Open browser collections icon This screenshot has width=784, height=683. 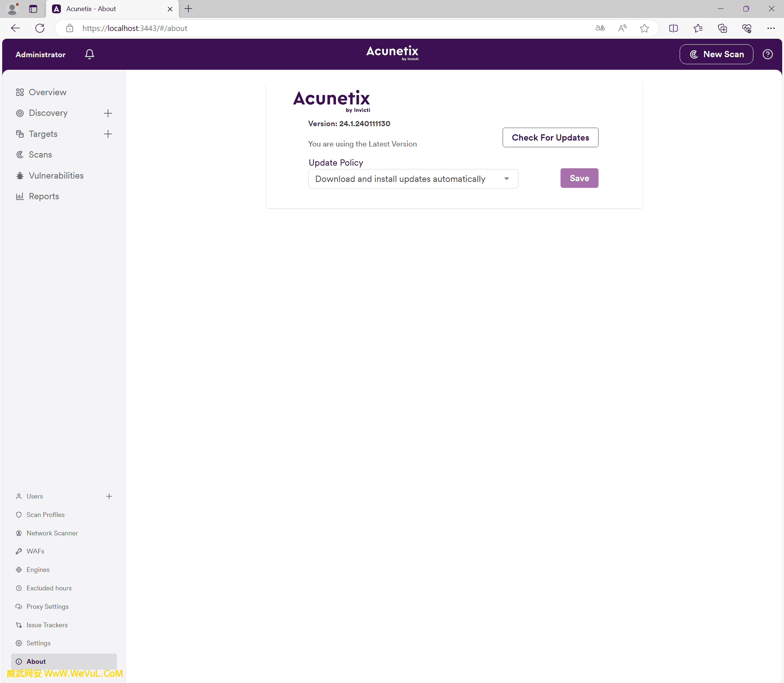(722, 28)
